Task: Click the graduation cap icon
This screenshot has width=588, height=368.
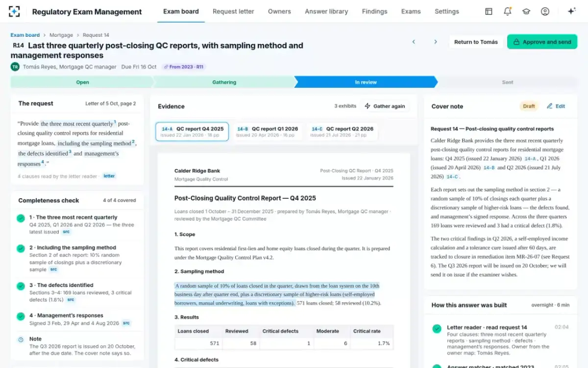Action: [x=526, y=11]
